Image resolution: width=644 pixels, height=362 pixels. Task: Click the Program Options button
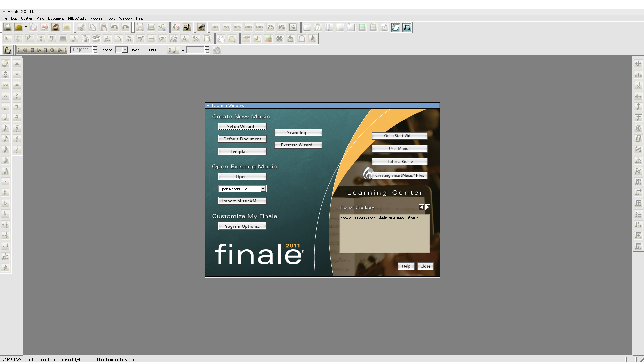point(242,226)
